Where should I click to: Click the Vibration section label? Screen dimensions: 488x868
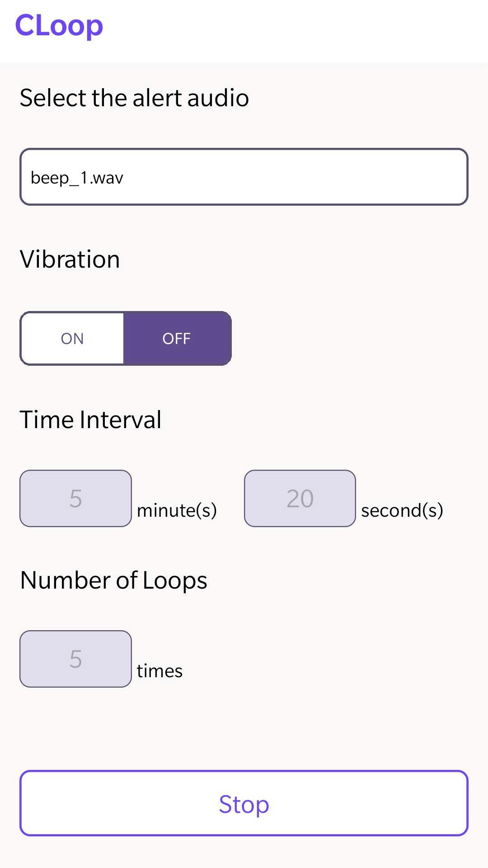(x=70, y=259)
